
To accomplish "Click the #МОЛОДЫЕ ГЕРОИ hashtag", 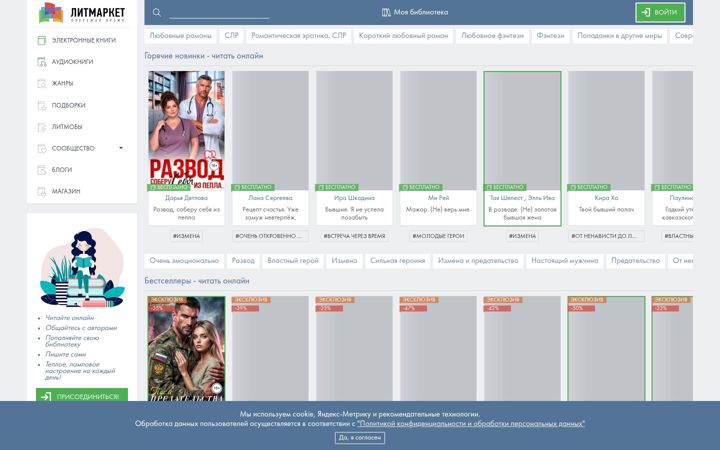I will pyautogui.click(x=438, y=236).
